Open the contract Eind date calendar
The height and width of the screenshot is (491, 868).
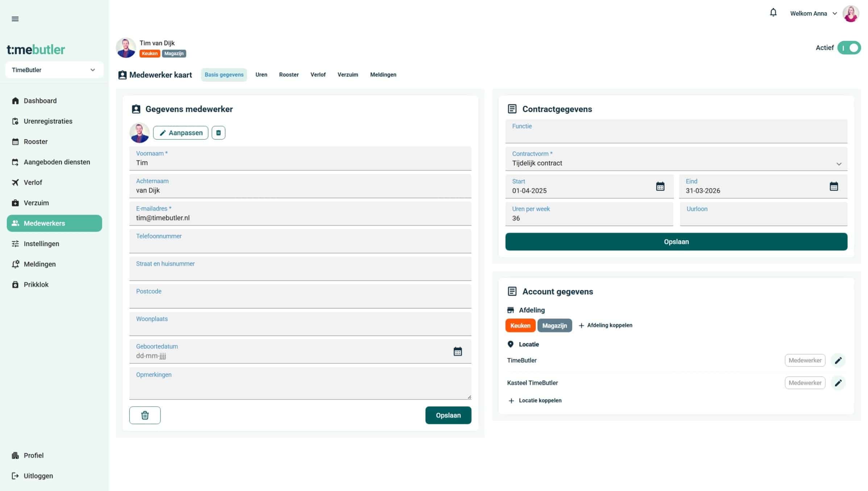tap(834, 186)
